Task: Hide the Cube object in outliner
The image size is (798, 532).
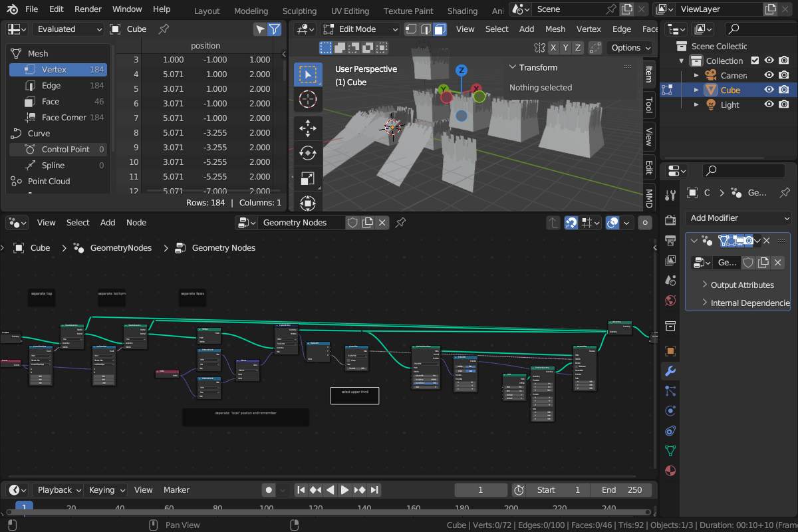Action: (x=769, y=90)
